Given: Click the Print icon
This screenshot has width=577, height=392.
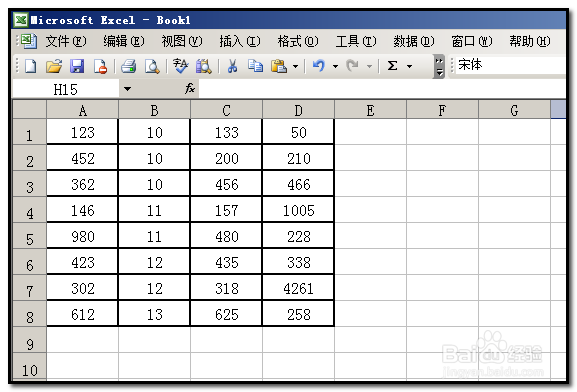Looking at the screenshot, I should coord(128,67).
